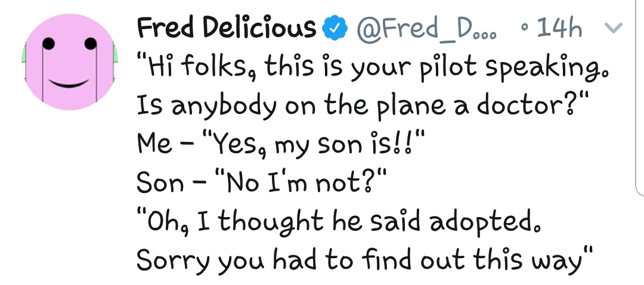
Task: Click the Fred Delicious display name
Action: point(226,27)
